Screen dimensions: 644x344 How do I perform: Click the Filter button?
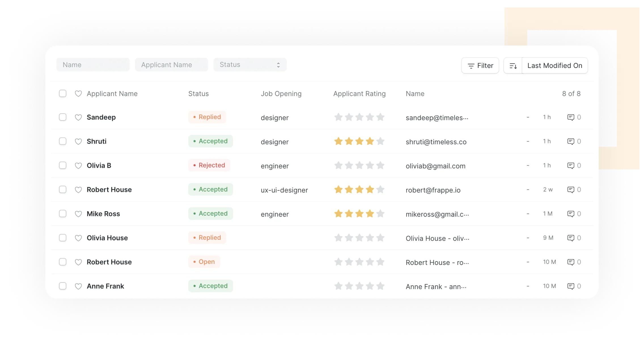480,66
